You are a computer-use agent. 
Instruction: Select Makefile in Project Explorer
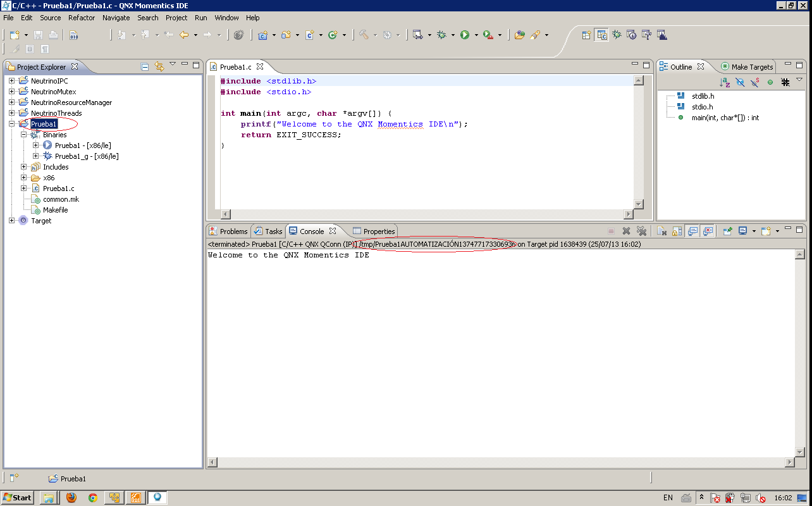55,210
